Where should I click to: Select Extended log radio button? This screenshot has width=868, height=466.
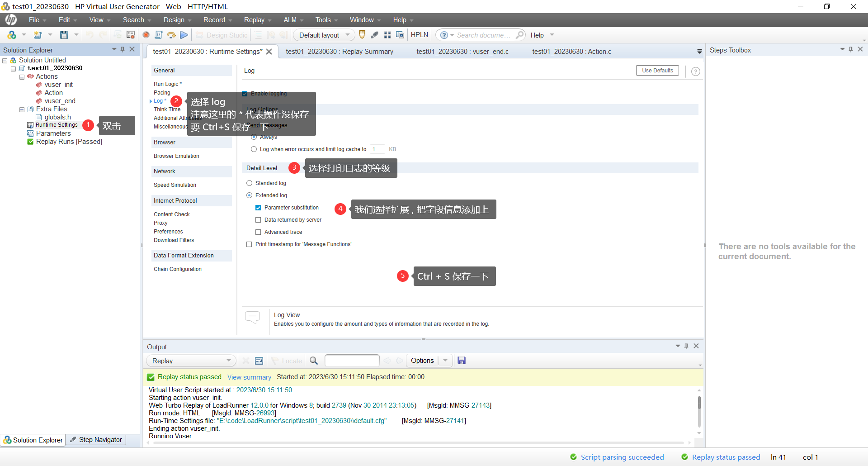tap(249, 195)
